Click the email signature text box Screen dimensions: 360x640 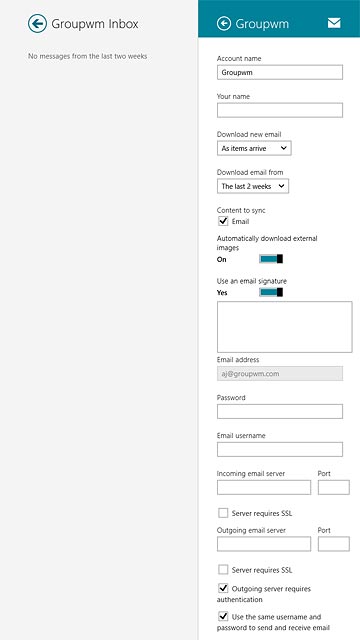click(284, 327)
